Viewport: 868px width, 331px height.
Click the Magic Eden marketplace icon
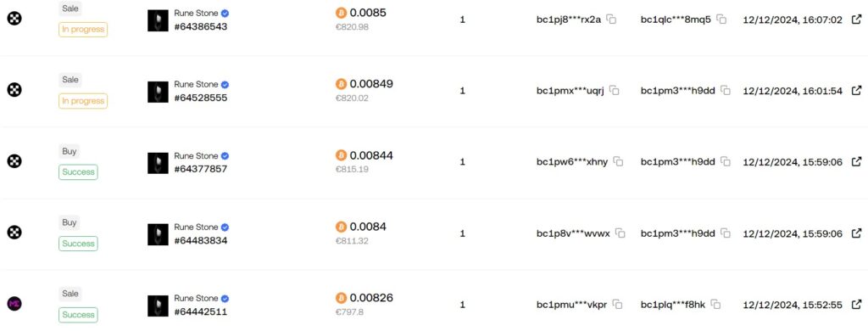pos(14,304)
